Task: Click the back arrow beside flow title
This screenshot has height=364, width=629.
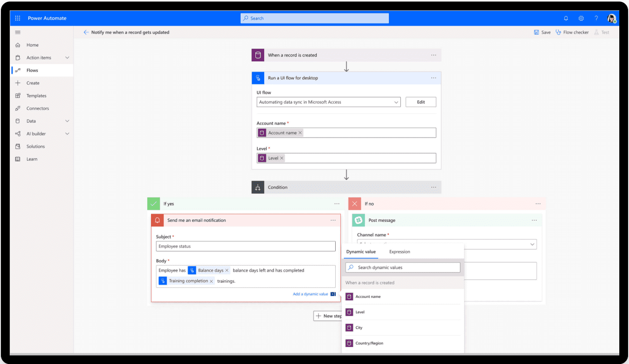Action: point(86,32)
